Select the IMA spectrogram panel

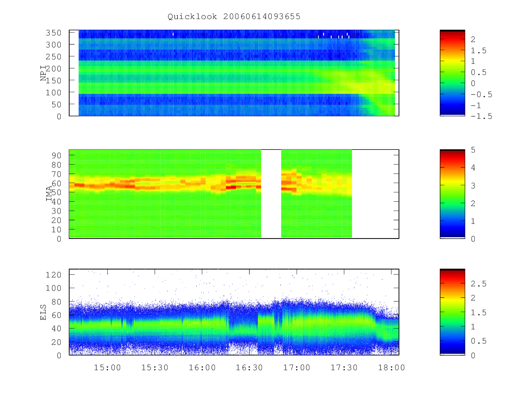point(234,194)
